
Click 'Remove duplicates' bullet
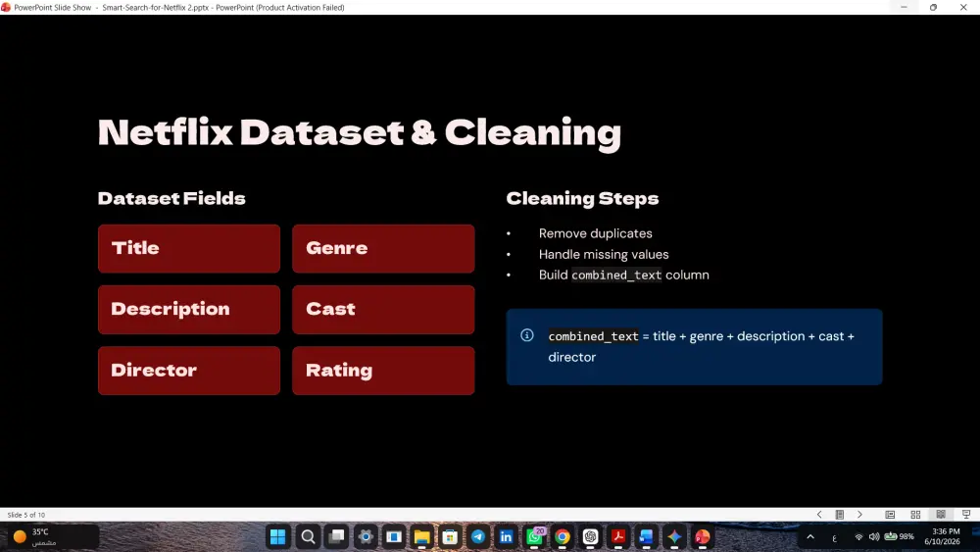[x=595, y=233]
